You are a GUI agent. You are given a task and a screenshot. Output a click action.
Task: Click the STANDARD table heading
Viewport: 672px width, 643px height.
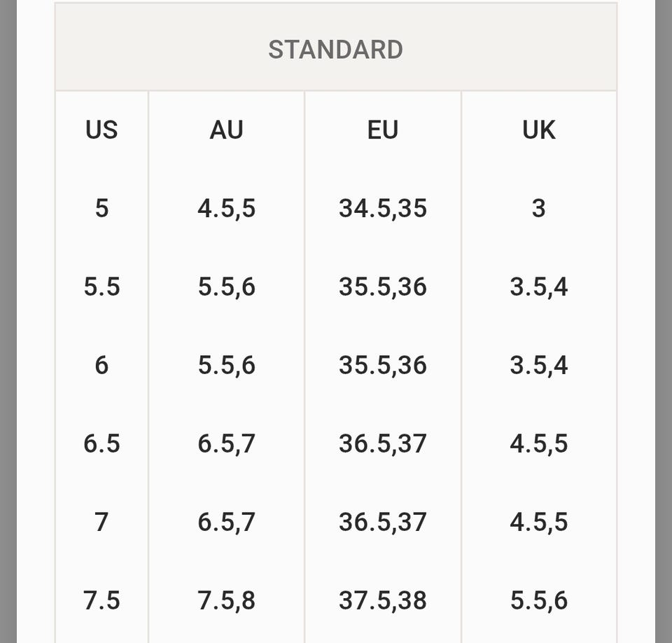[335, 50]
